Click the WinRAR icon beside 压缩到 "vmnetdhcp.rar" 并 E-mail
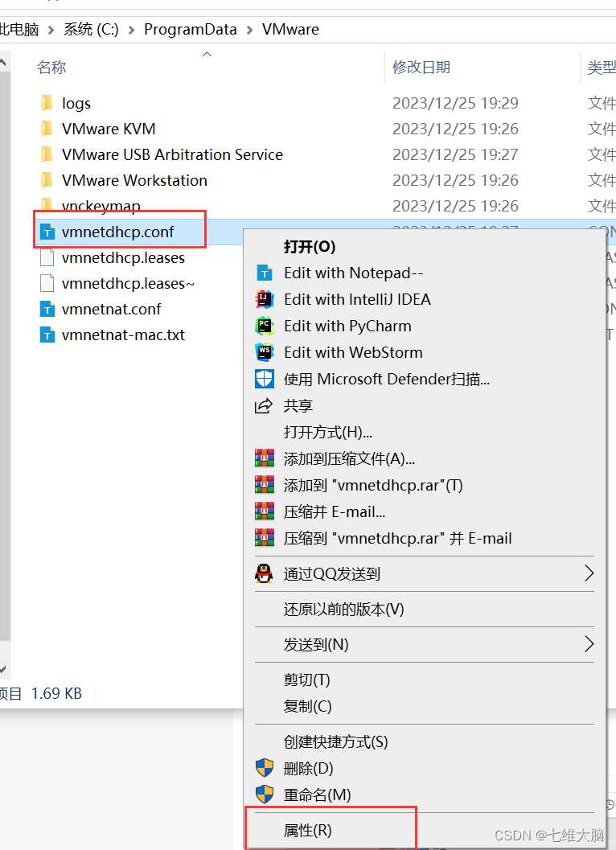The image size is (616, 850). (x=264, y=538)
